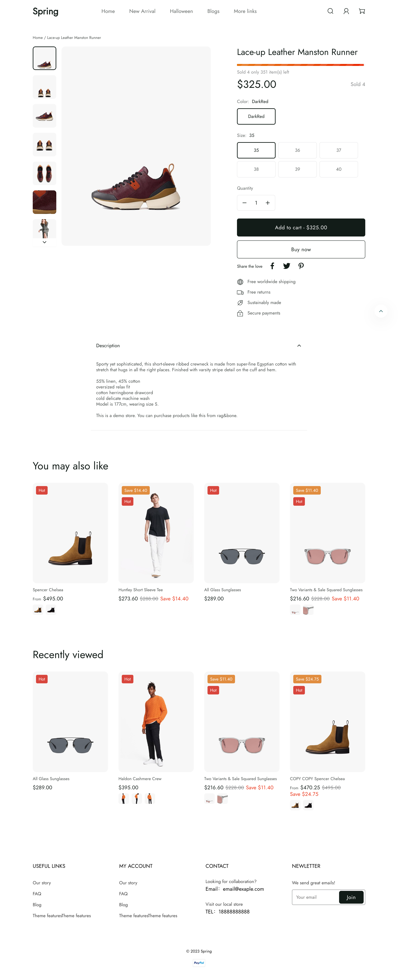
Task: Click the Buy now button
Action: pyautogui.click(x=301, y=250)
